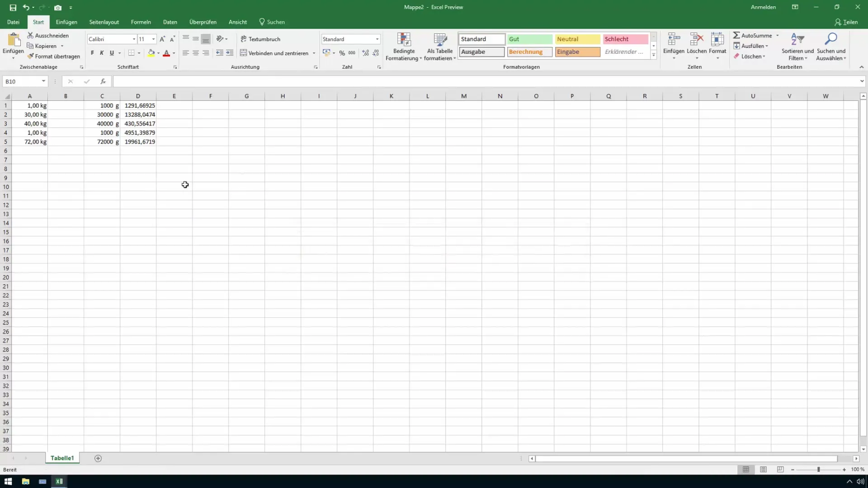Open the Datei tab

(13, 22)
